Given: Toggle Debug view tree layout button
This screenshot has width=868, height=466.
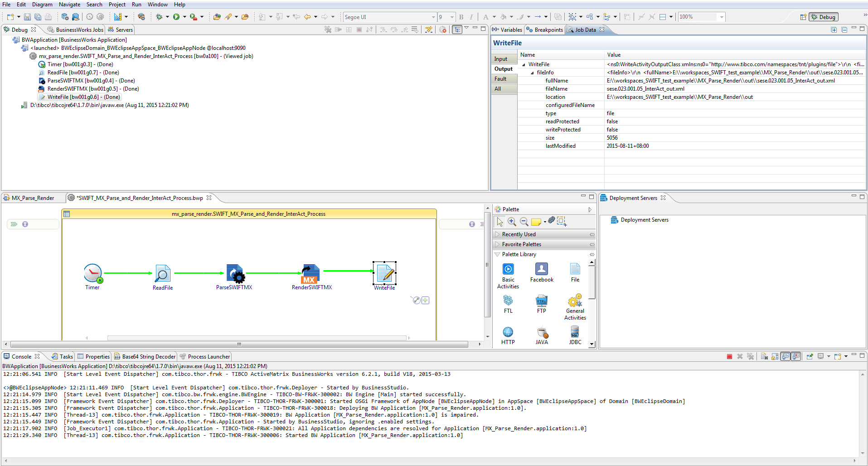Looking at the screenshot, I should click(x=457, y=29).
